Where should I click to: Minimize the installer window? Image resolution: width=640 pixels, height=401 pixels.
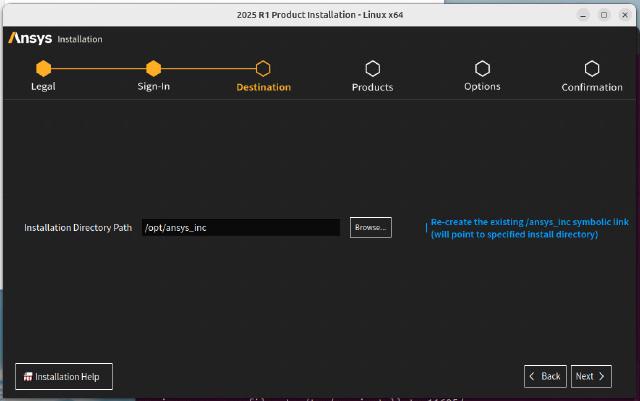click(583, 15)
